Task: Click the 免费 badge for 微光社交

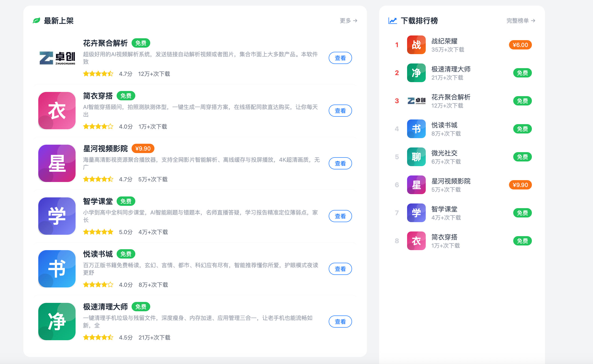Action: click(523, 157)
